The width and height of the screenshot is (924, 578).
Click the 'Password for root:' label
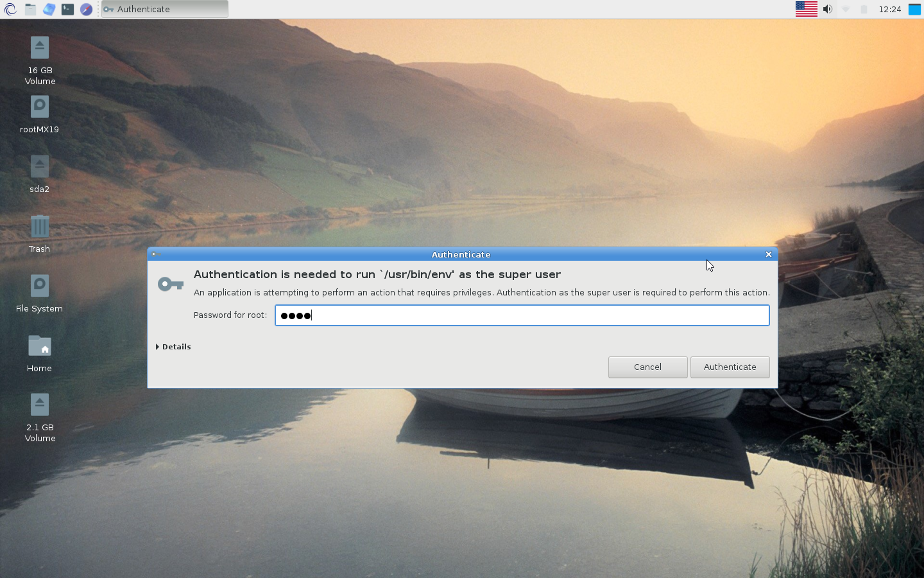click(230, 315)
